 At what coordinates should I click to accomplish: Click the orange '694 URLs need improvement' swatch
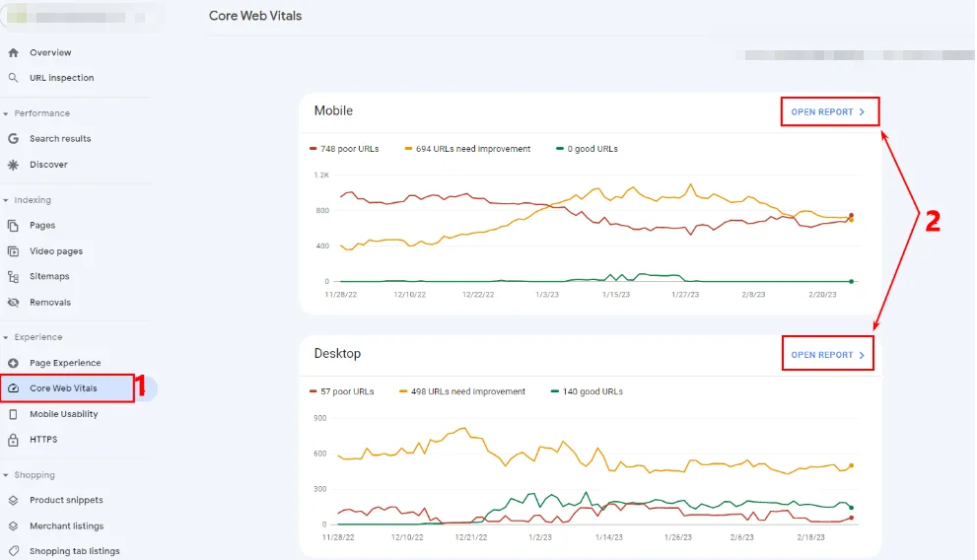(x=408, y=149)
